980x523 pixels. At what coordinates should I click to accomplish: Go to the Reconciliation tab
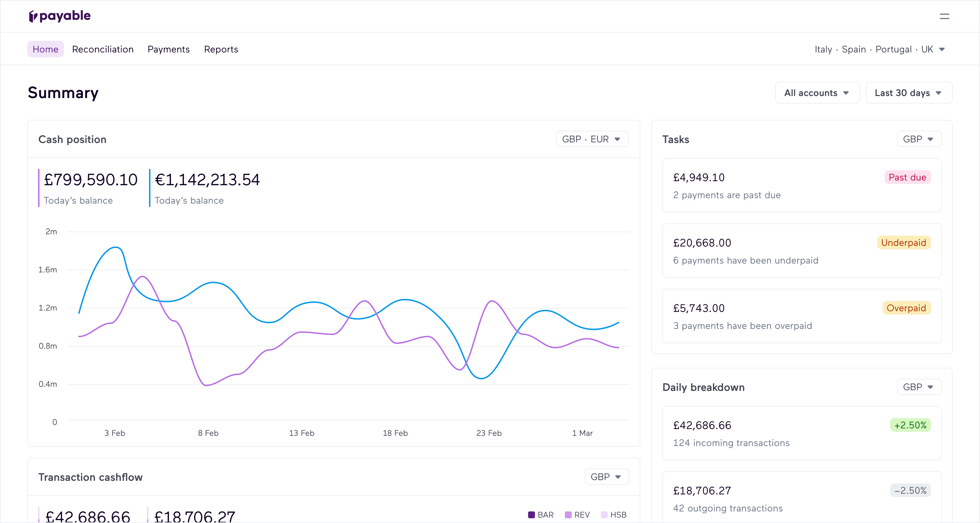103,49
